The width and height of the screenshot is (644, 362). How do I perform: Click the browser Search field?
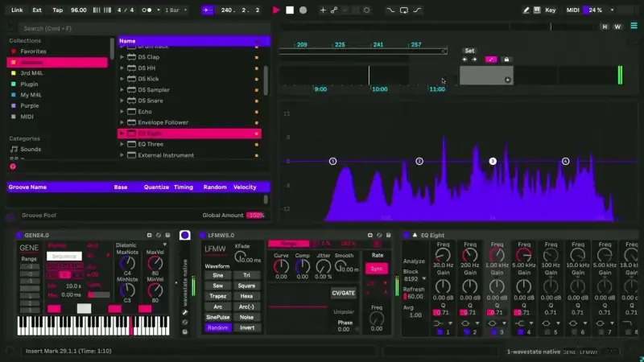click(x=144, y=28)
